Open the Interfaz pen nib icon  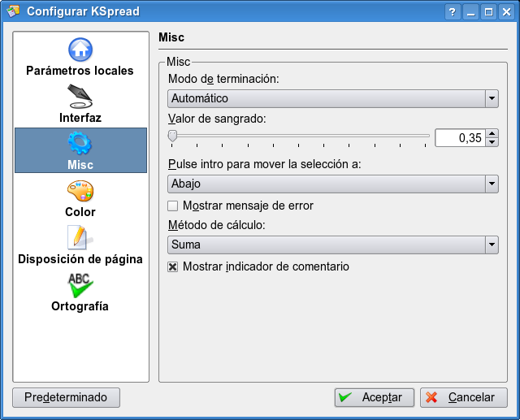click(x=80, y=97)
